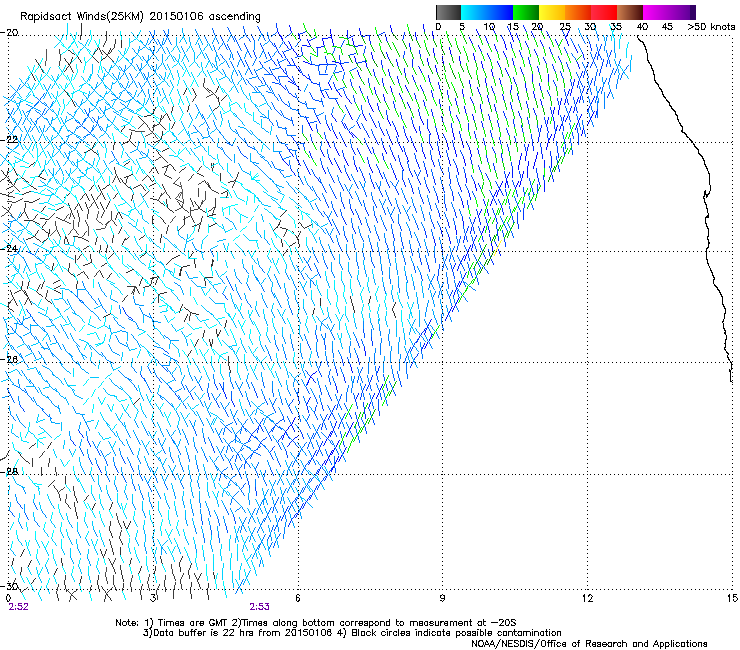Click the yellow 20-25 knots color segment
This screenshot has height=650, width=740.
(x=552, y=12)
